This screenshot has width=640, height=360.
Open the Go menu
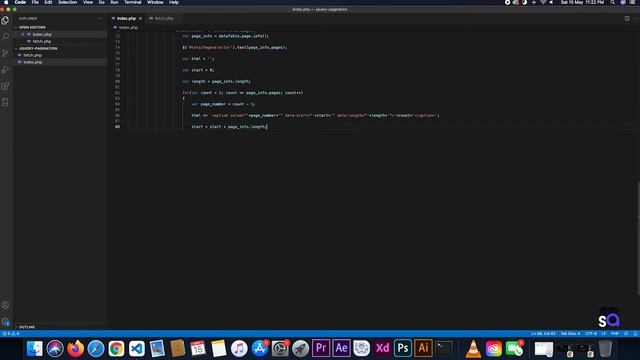point(102,2)
